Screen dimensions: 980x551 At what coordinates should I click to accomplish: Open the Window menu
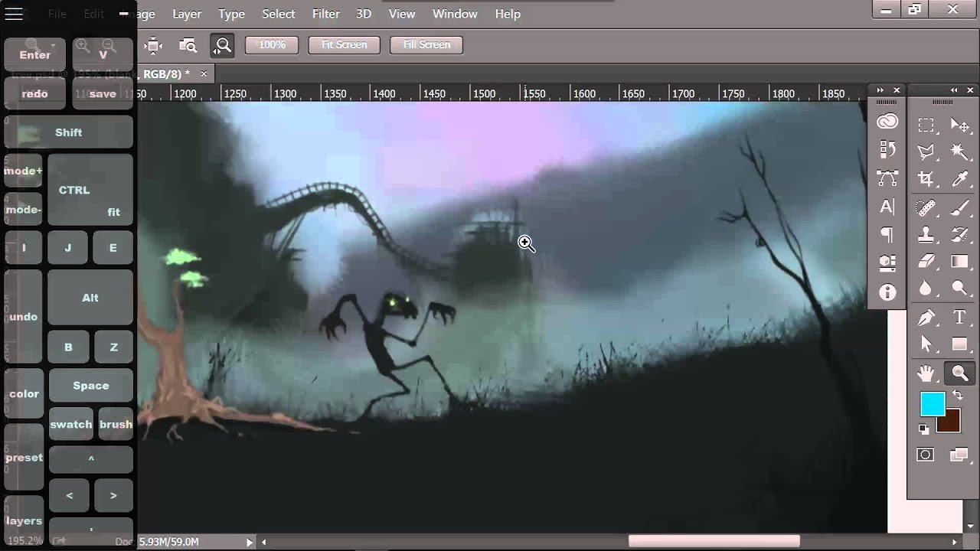point(455,14)
